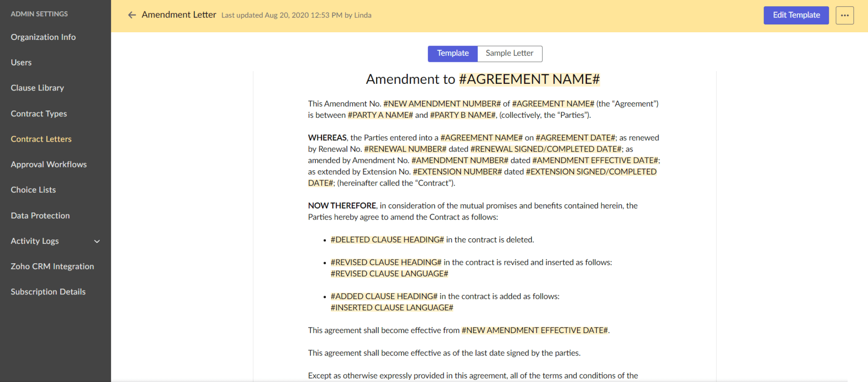Open the three-dots more options menu
Viewport: 868px width, 382px height.
coord(844,15)
